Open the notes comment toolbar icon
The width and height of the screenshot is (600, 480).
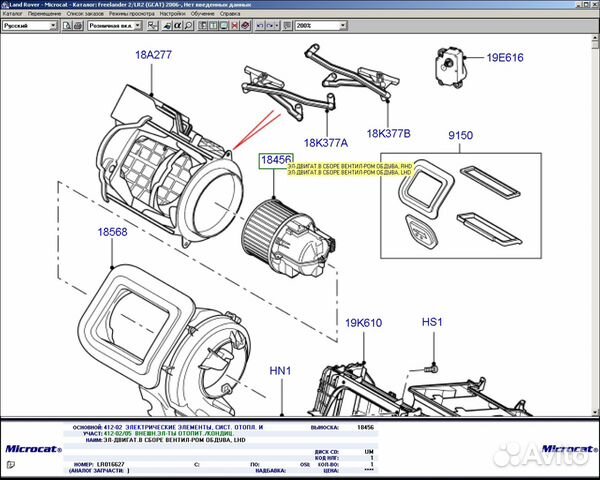point(288,26)
